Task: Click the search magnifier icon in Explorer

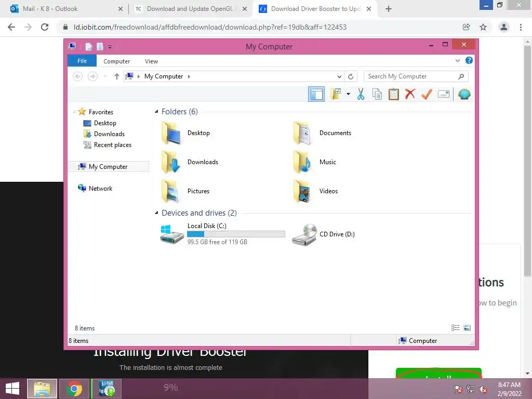Action: [x=461, y=76]
